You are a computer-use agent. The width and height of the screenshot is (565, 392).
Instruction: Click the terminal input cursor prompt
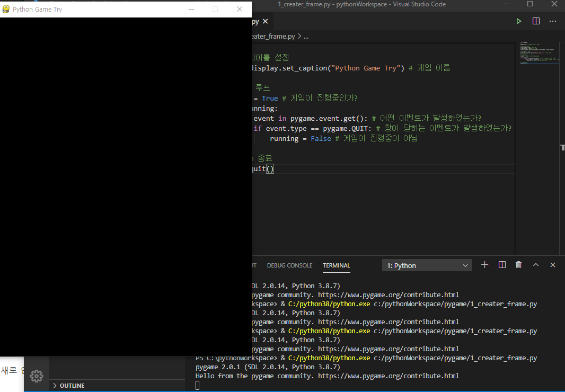click(198, 386)
